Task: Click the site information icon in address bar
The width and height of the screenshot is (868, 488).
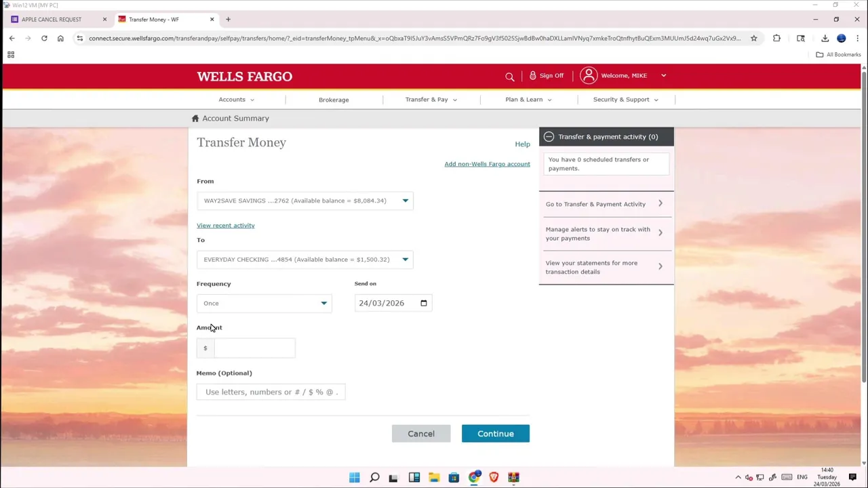Action: click(80, 39)
